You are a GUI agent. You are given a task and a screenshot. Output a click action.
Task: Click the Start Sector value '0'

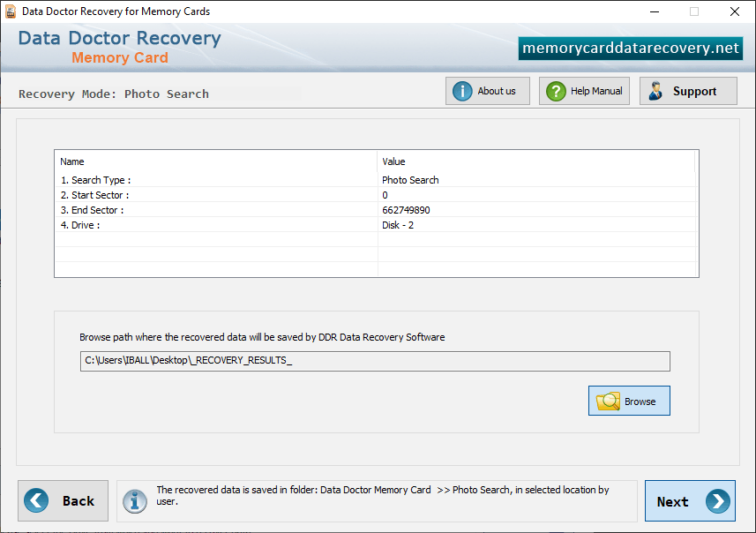[x=385, y=195]
